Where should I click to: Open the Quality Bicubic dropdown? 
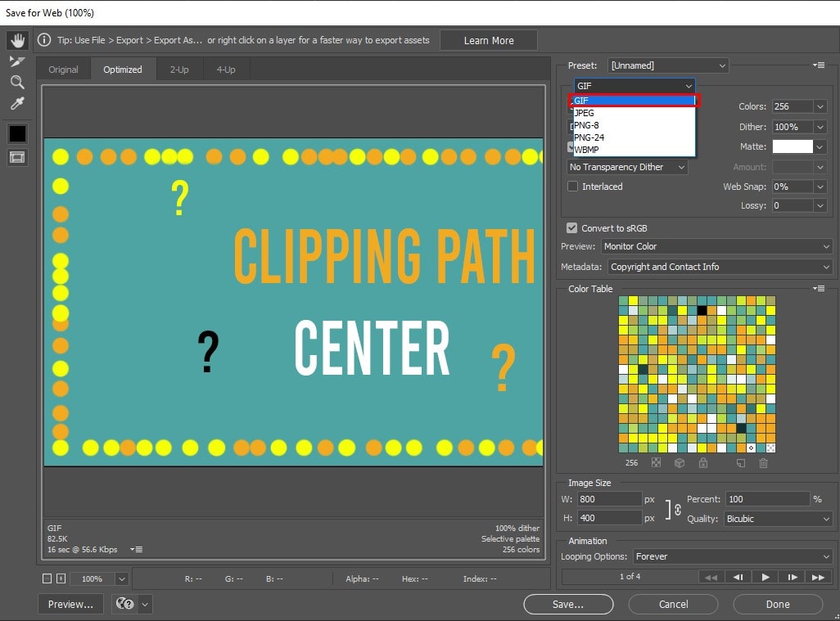tap(778, 519)
